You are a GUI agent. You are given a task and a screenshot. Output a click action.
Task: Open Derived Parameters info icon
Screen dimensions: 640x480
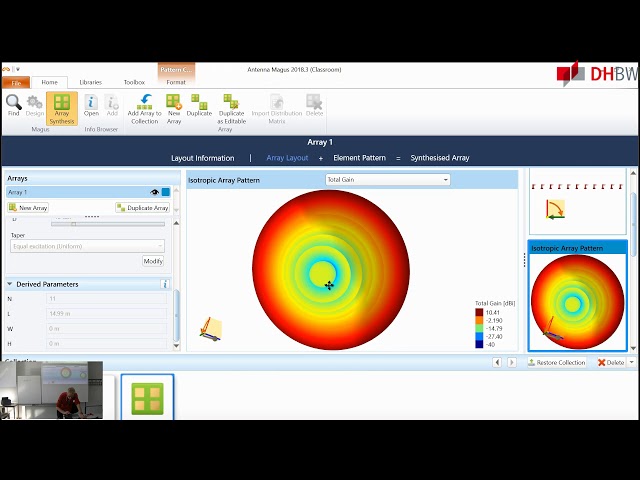(165, 284)
